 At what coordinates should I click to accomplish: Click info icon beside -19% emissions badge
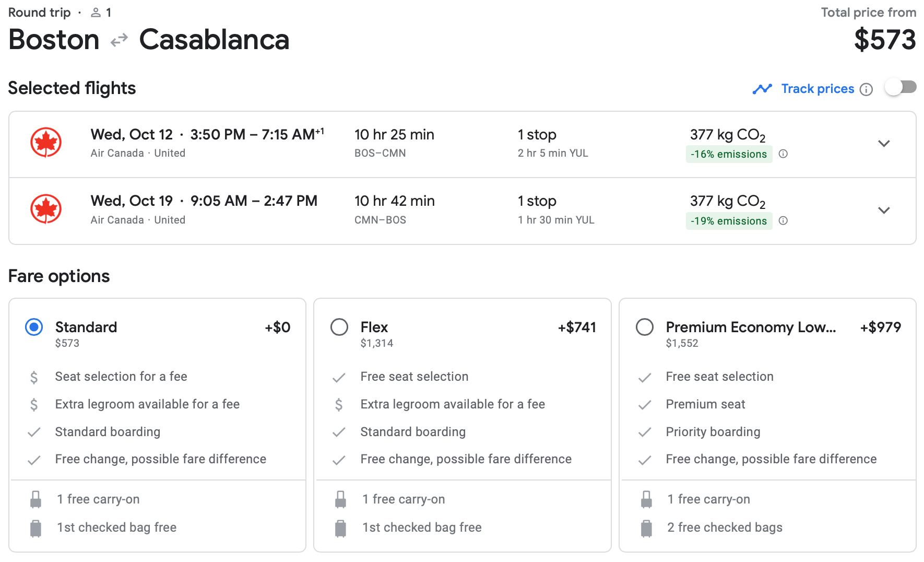pos(783,221)
